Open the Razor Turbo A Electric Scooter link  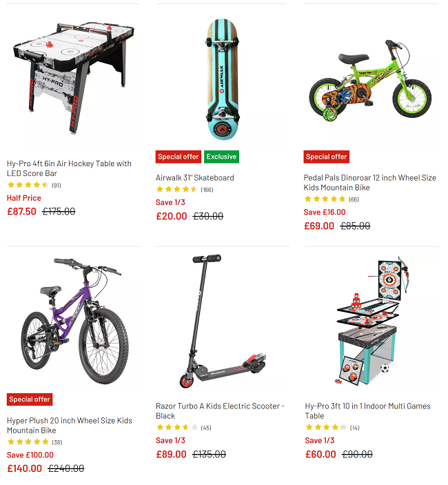pos(220,410)
